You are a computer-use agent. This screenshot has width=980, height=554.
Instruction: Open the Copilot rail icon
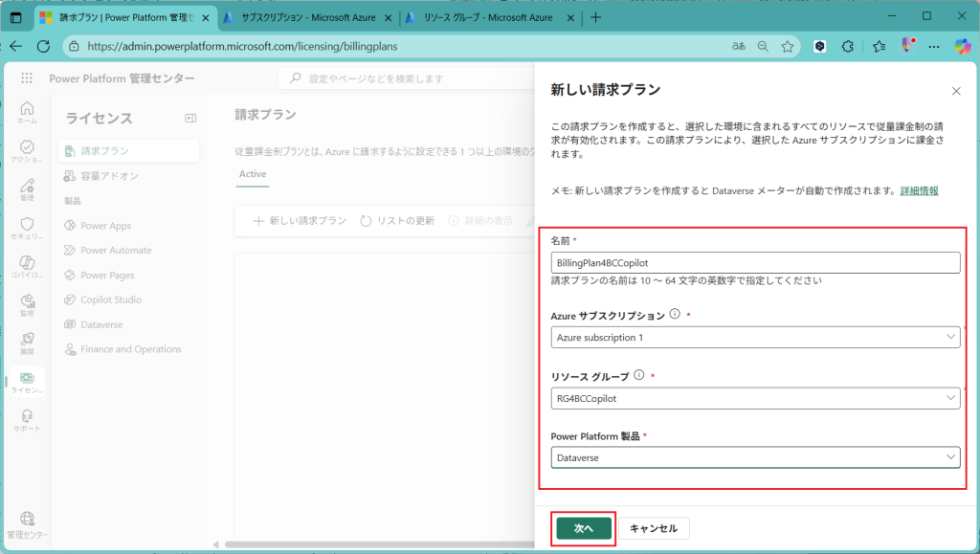click(27, 267)
